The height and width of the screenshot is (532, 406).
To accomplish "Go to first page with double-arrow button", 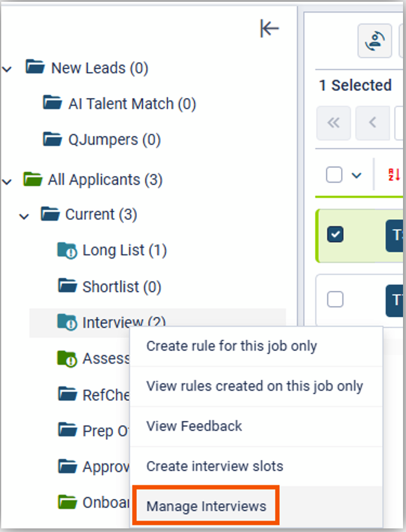I will (334, 123).
